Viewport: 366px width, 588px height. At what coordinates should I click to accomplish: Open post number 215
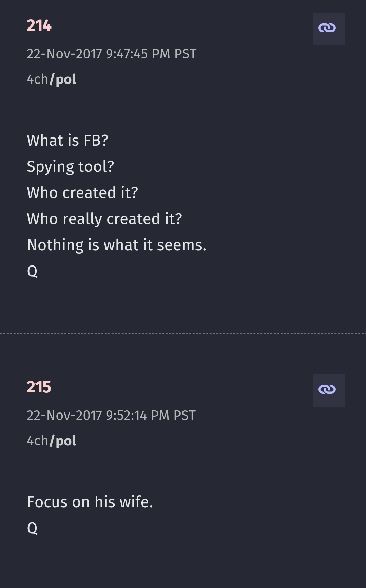point(39,387)
